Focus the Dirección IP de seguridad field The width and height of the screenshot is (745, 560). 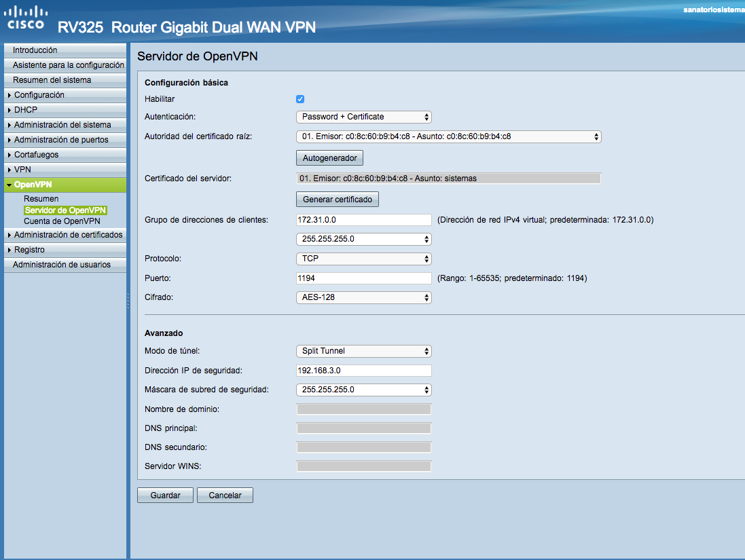[x=363, y=371]
